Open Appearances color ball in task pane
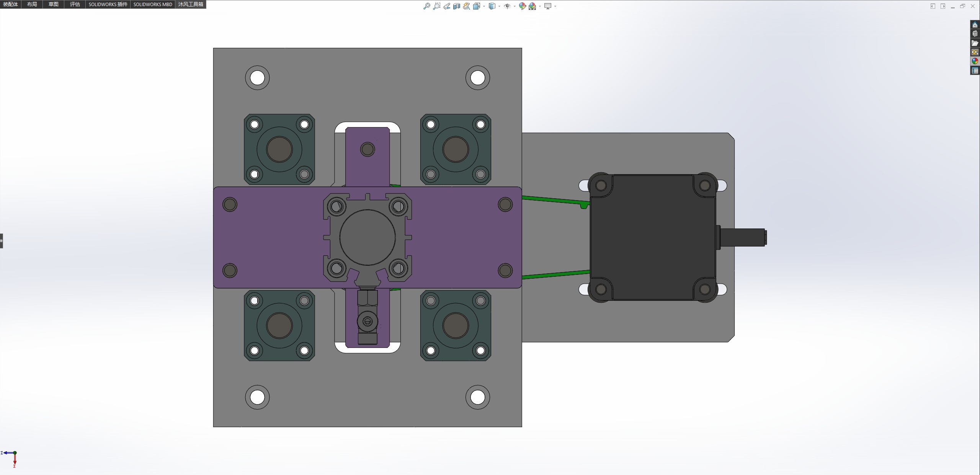The image size is (980, 475). 975,61
